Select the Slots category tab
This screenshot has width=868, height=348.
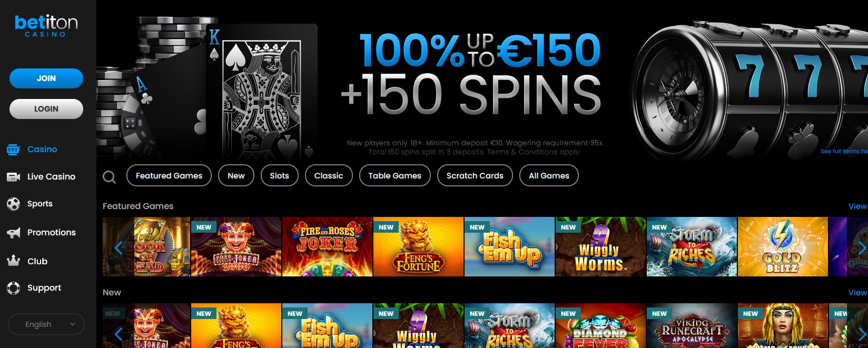click(279, 176)
